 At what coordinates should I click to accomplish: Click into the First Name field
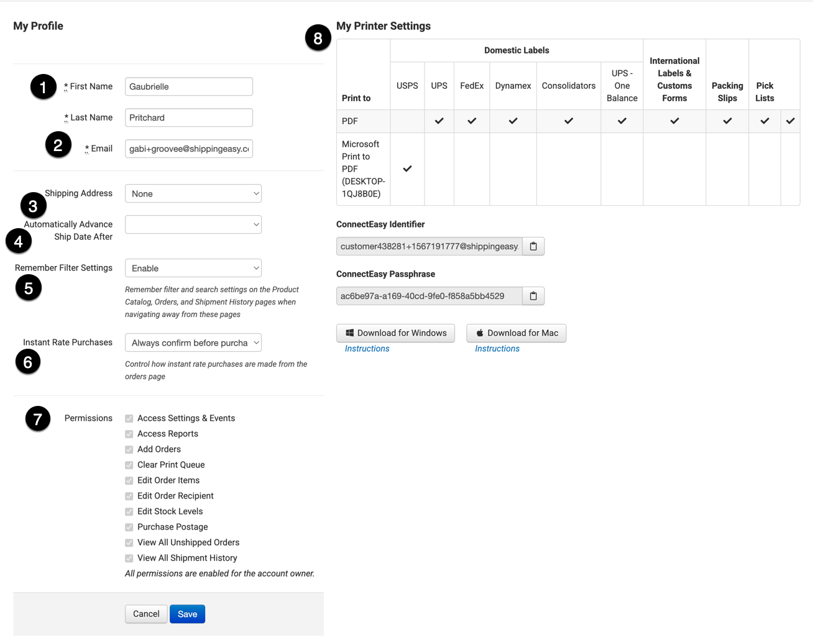click(189, 86)
